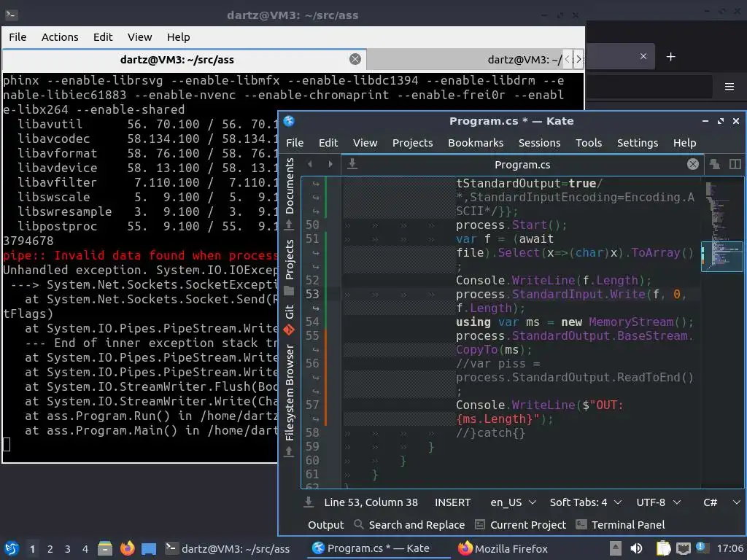Switch to Mozilla Firefox taskbar entry
The width and height of the screenshot is (747, 560).
click(x=503, y=548)
